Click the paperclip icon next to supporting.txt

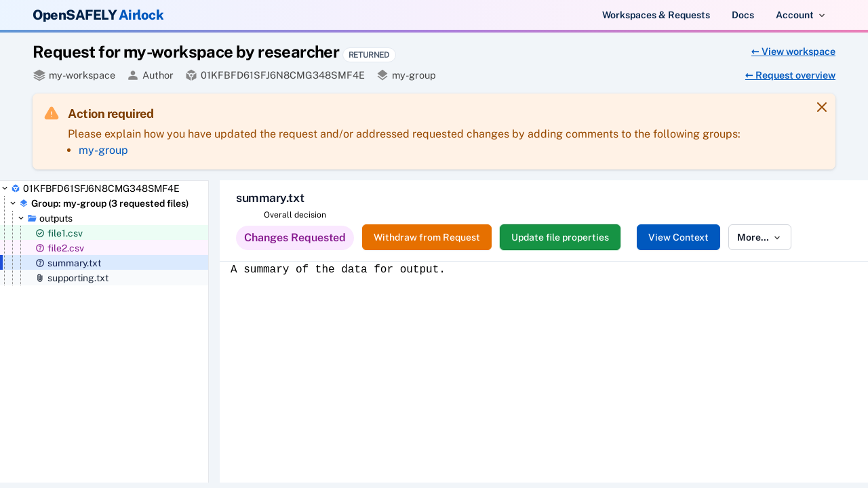coord(40,278)
